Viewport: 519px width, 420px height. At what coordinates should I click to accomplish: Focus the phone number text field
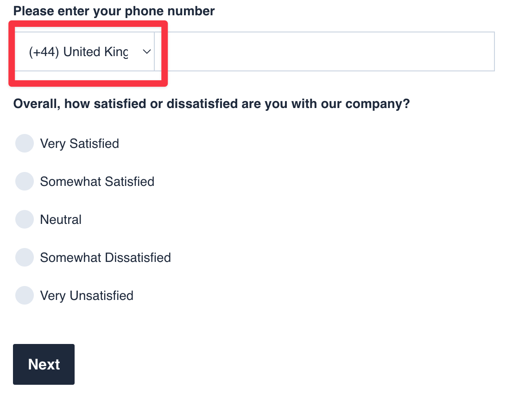324,51
